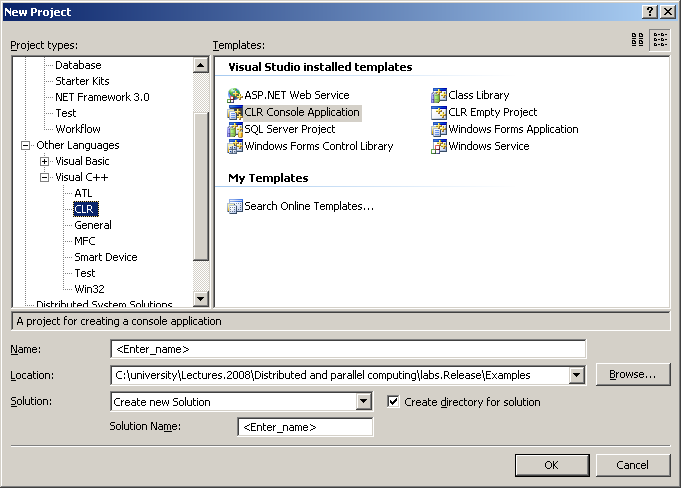Select the Windows Service template label
The image size is (681, 488).
489,146
